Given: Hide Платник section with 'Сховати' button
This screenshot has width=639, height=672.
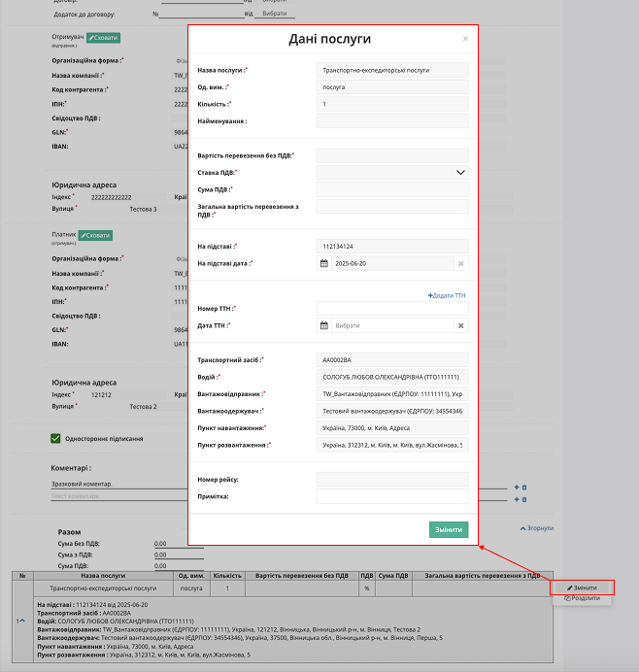Looking at the screenshot, I should tap(95, 235).
